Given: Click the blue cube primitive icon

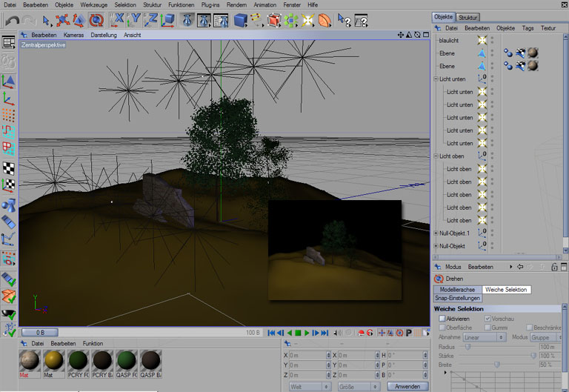Looking at the screenshot, I should click(240, 20).
